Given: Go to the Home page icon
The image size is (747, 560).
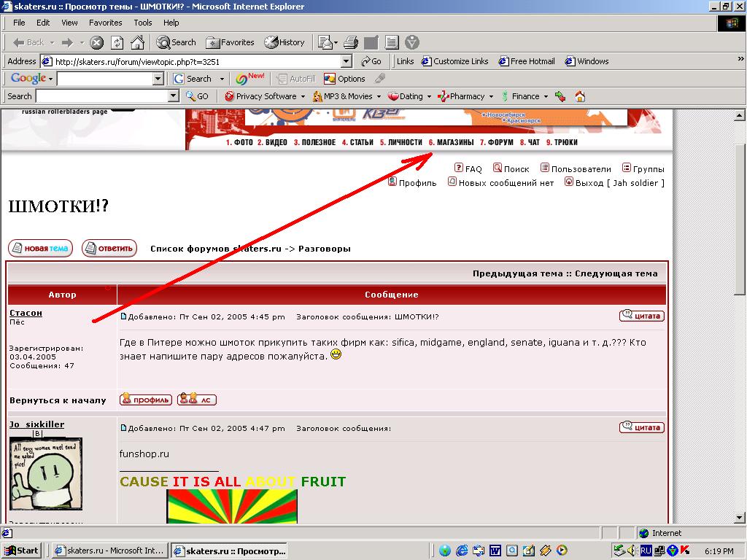Looking at the screenshot, I should (x=137, y=42).
